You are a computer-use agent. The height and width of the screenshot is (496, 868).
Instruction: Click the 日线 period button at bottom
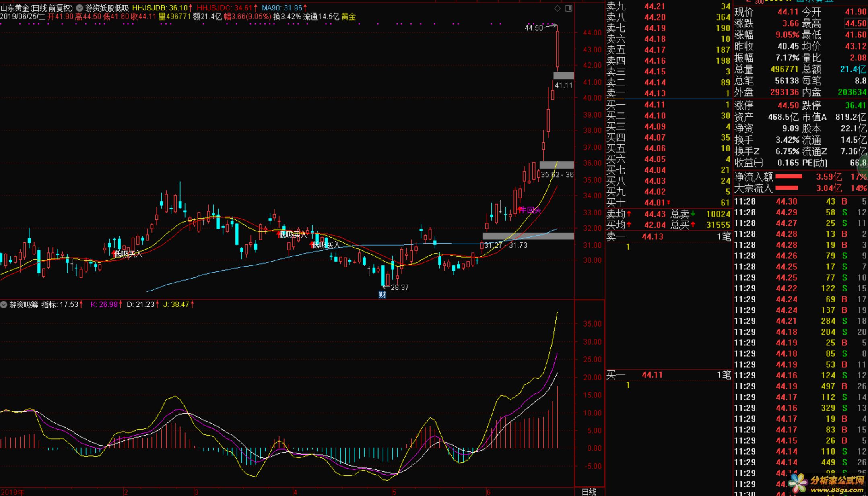(589, 492)
